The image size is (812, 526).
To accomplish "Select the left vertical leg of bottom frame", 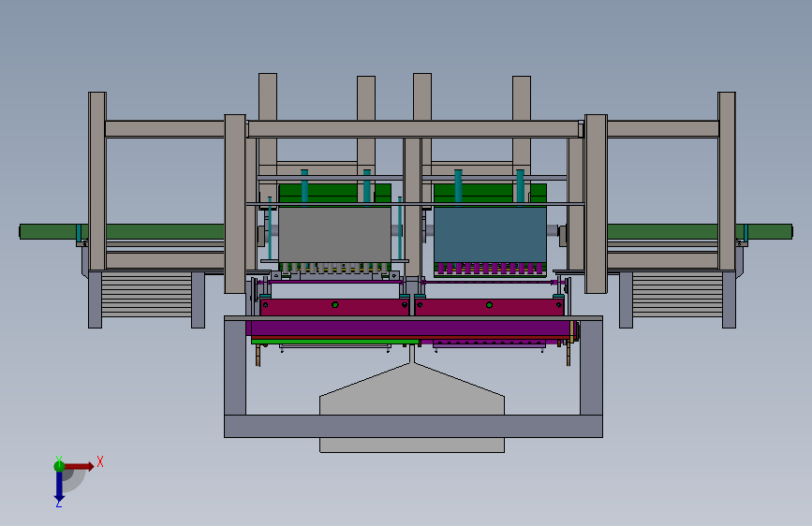I will click(235, 368).
